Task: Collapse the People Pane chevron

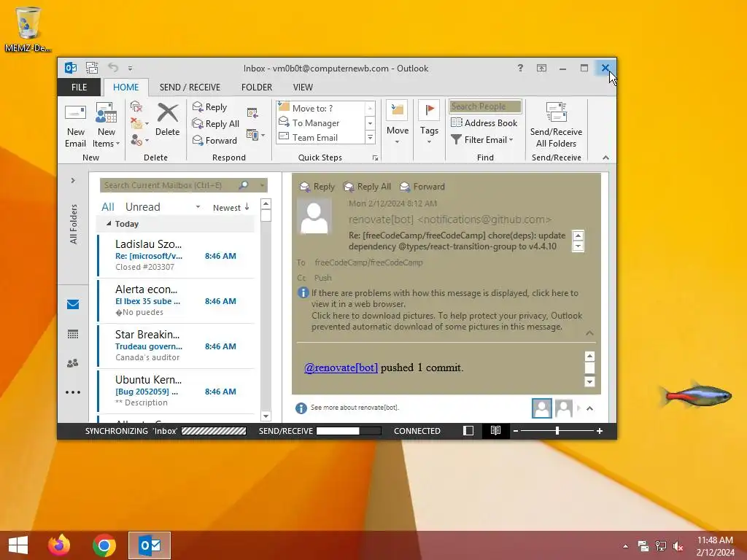Action: [x=589, y=408]
